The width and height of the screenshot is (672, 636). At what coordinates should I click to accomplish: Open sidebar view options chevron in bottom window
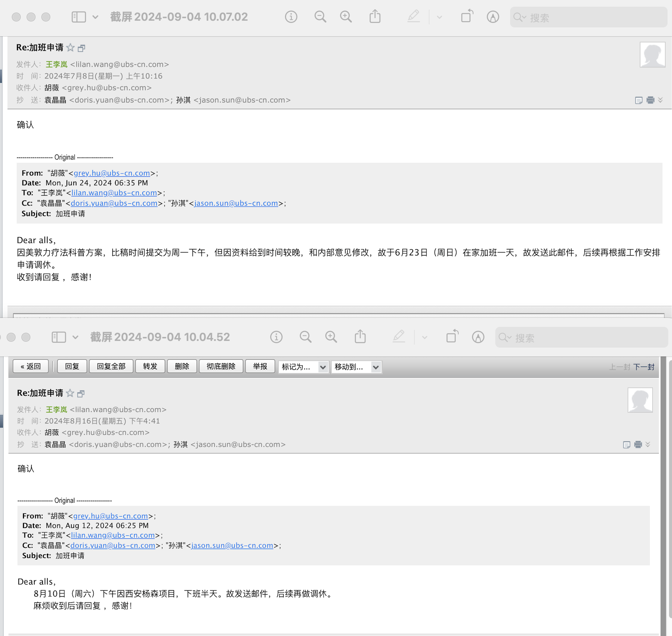[x=75, y=337]
